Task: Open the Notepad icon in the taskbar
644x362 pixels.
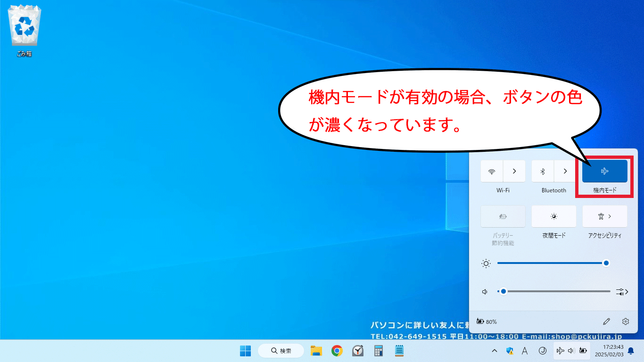Action: 399,351
